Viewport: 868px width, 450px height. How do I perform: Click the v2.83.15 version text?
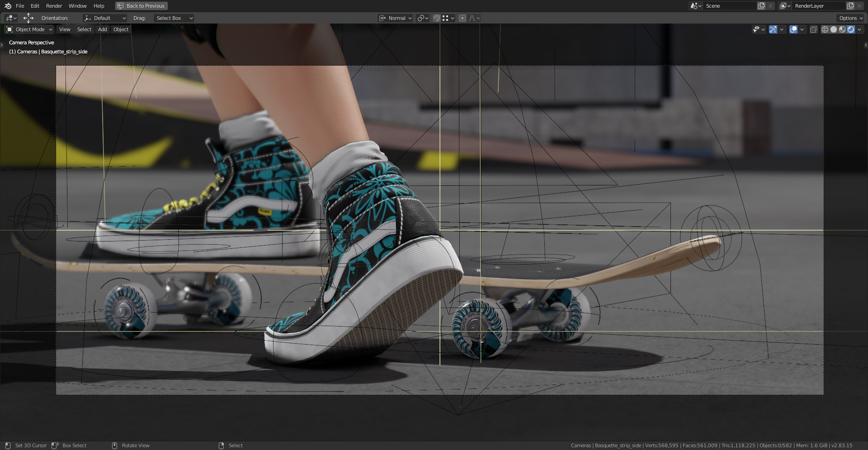(842, 445)
